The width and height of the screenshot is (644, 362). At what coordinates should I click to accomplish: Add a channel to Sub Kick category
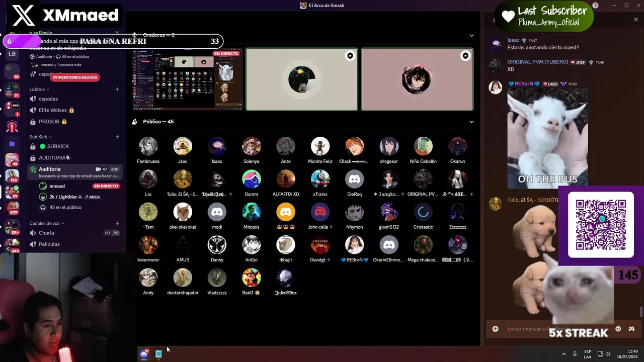117,137
